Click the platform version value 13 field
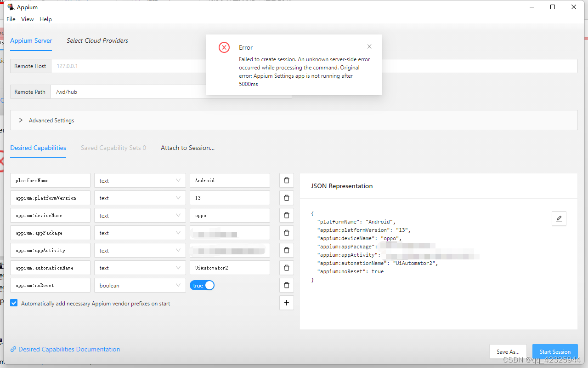Image resolution: width=588 pixels, height=368 pixels. click(x=230, y=198)
